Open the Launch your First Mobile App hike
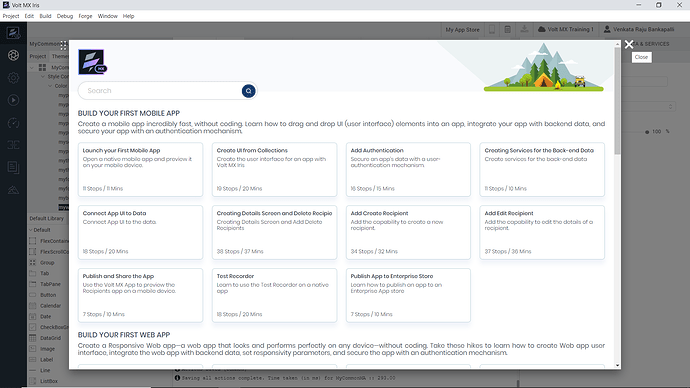Viewport: 690px width, 388px height. pos(140,169)
